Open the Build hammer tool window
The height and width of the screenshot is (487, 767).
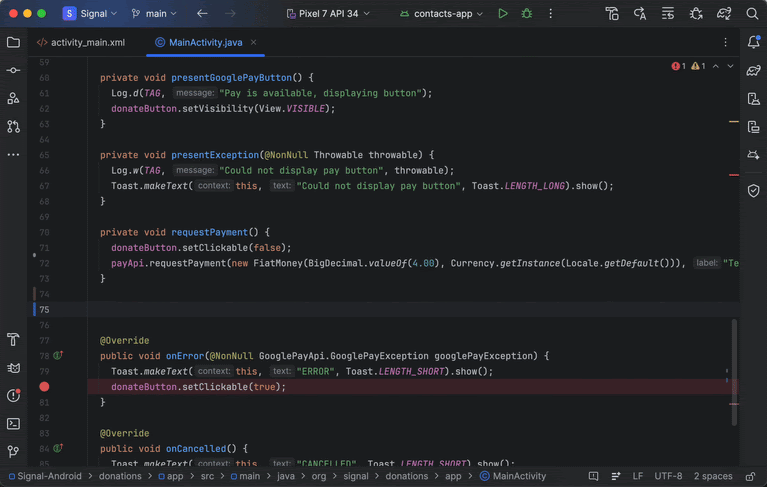pos(13,340)
